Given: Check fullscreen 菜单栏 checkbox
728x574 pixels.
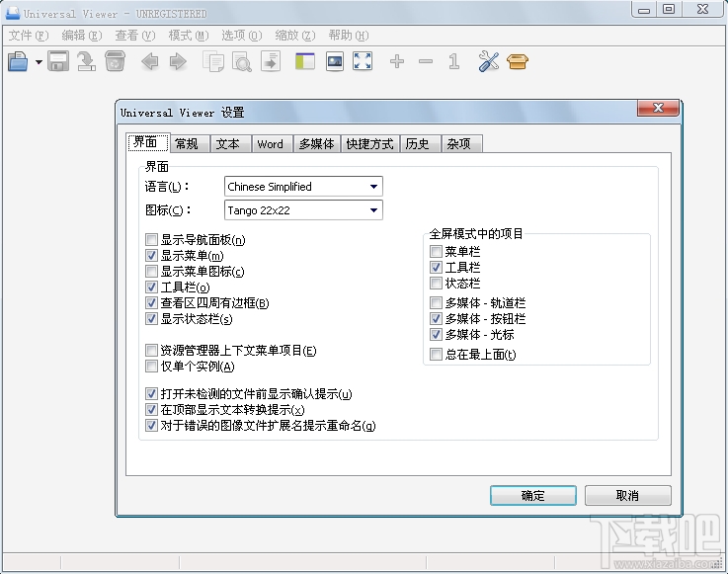Looking at the screenshot, I should click(436, 252).
